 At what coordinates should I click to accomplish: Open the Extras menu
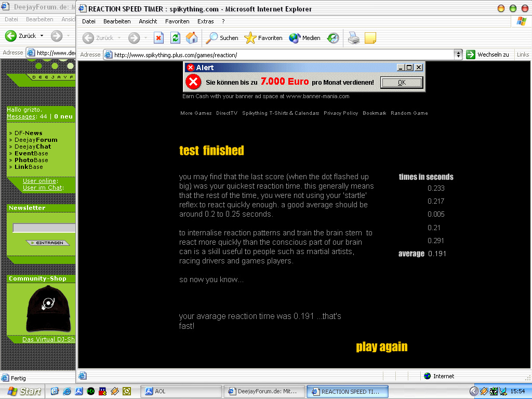pyautogui.click(x=205, y=21)
